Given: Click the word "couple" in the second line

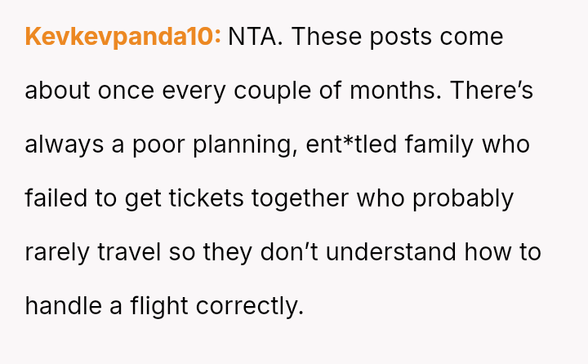Looking at the screenshot, I should tap(282, 91).
